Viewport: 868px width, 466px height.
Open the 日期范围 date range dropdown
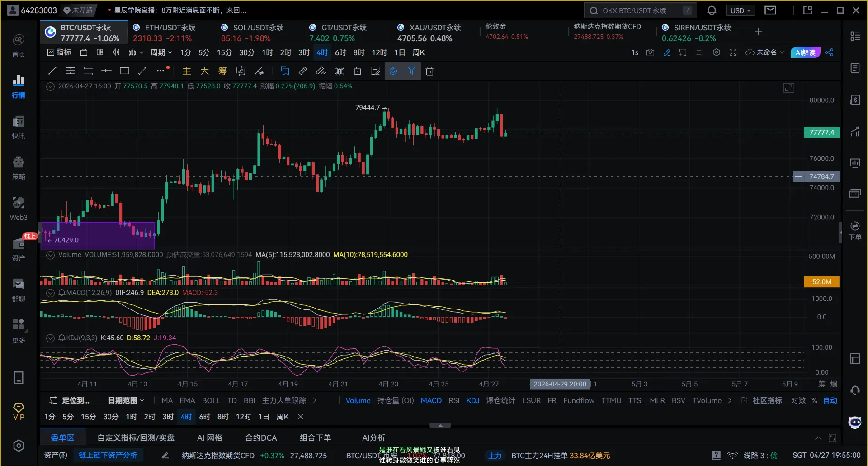coord(126,400)
